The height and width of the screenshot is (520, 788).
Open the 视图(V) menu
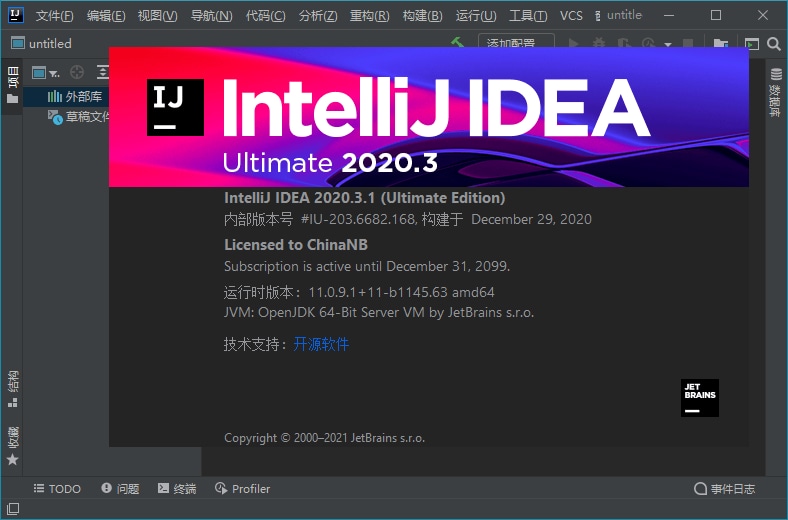(158, 16)
